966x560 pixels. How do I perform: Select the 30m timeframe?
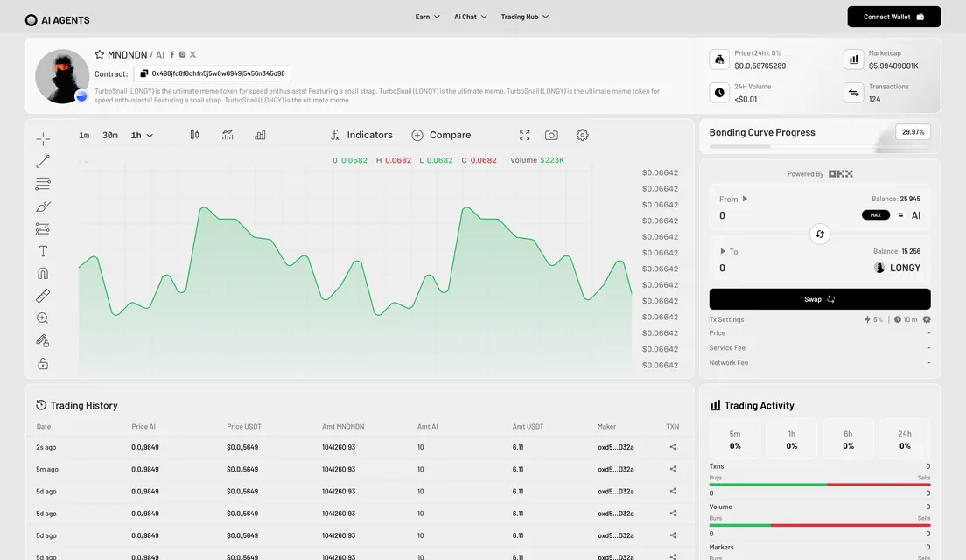109,135
